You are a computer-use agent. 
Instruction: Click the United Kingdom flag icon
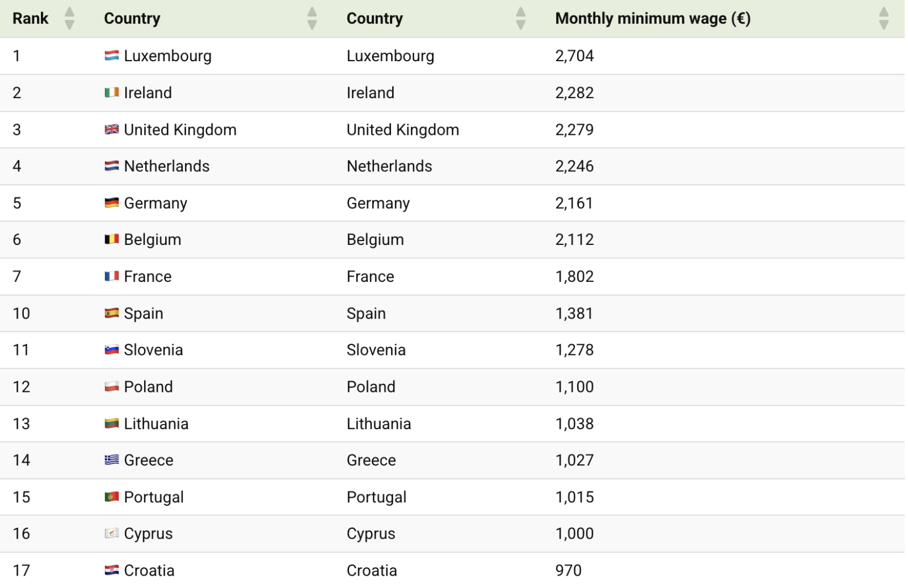pos(112,129)
